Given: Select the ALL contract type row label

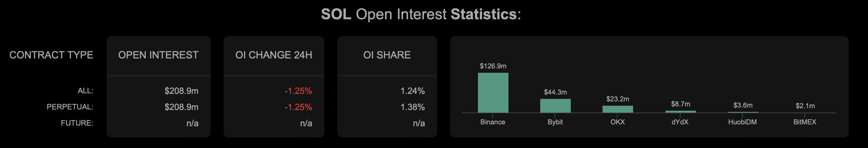Looking at the screenshot, I should click(x=85, y=91).
